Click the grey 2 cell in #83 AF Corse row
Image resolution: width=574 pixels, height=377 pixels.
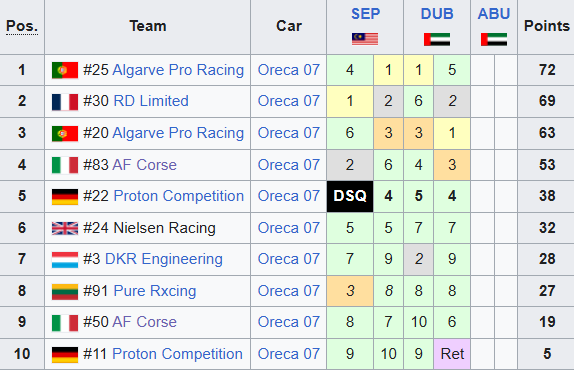point(350,165)
